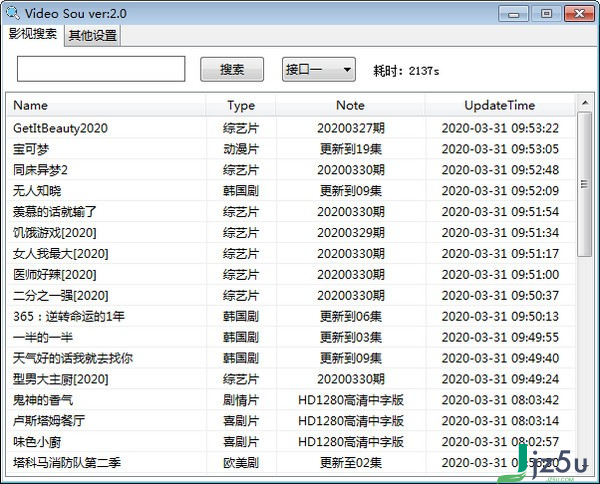The height and width of the screenshot is (484, 600).
Task: Select the 无人知晓 entry
Action: pos(291,191)
